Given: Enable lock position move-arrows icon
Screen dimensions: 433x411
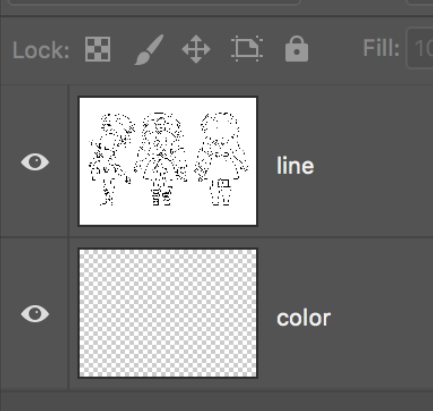Looking at the screenshot, I should (x=196, y=49).
